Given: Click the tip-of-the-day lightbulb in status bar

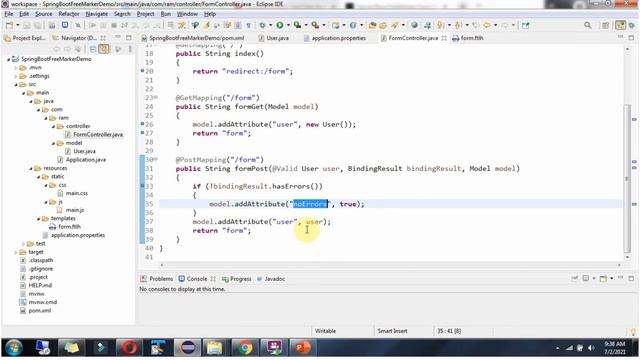Looking at the screenshot, I should [x=633, y=331].
